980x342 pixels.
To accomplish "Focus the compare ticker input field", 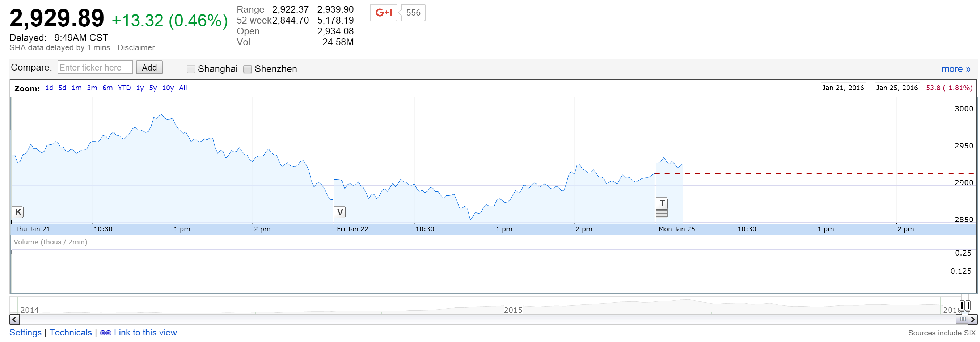I will 95,67.
